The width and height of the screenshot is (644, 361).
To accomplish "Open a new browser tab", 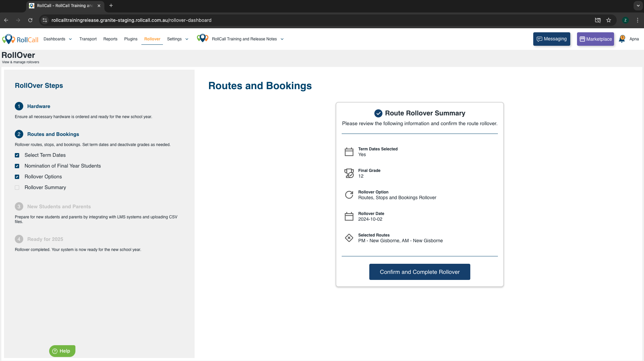I will pyautogui.click(x=111, y=6).
